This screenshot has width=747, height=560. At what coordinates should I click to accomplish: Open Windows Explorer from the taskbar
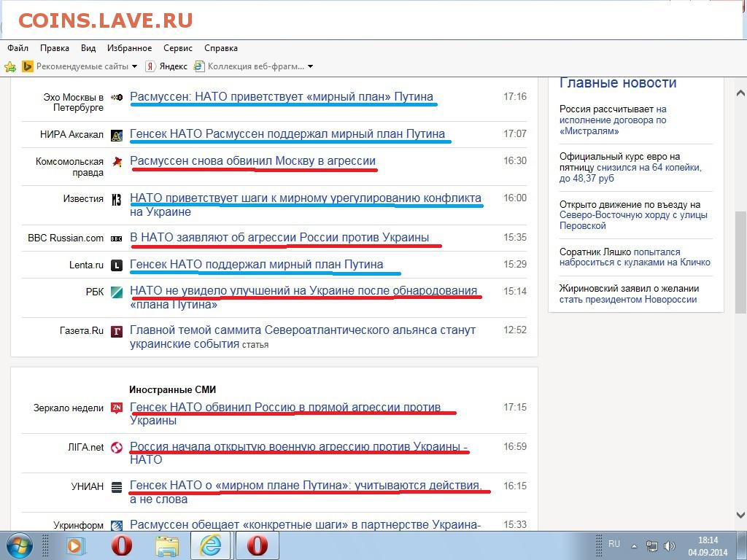167,545
